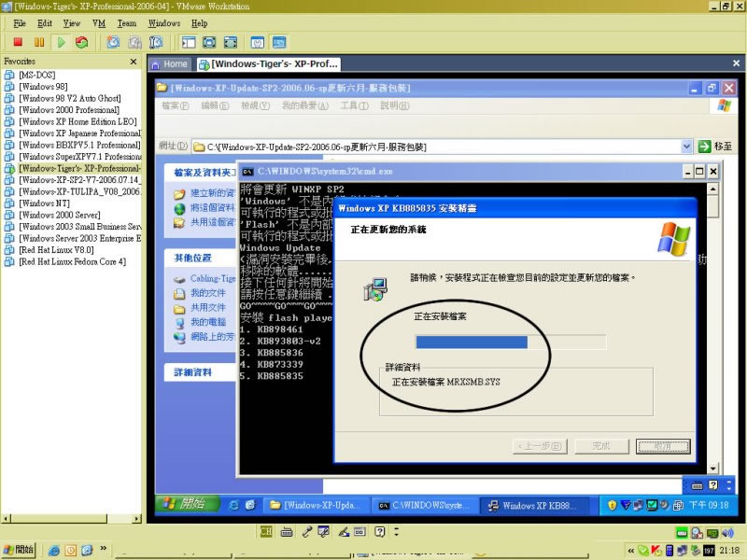Click the host 開始 Start button
The height and width of the screenshot is (560, 747).
pos(20,550)
